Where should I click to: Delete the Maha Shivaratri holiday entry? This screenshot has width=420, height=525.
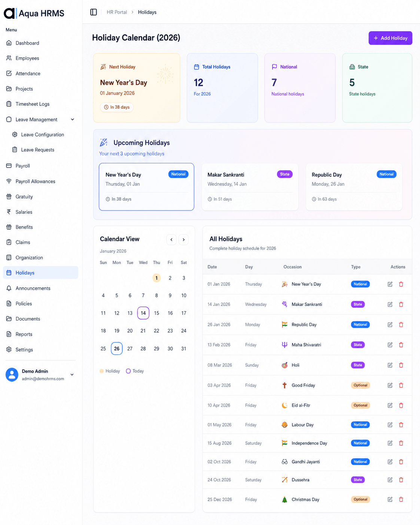click(401, 345)
